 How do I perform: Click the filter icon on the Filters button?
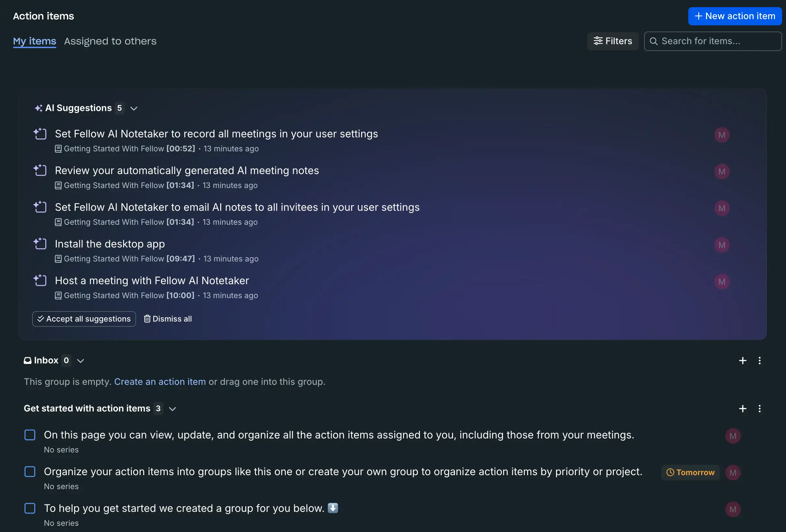click(x=598, y=41)
